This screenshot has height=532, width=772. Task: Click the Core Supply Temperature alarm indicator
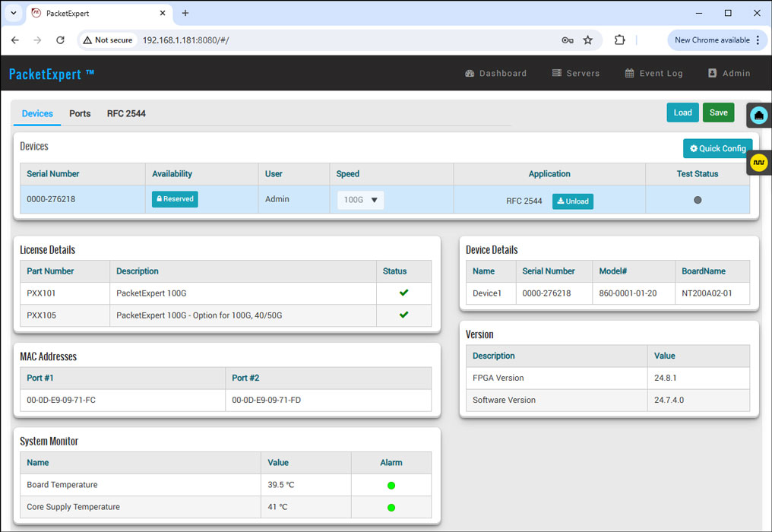(x=391, y=508)
